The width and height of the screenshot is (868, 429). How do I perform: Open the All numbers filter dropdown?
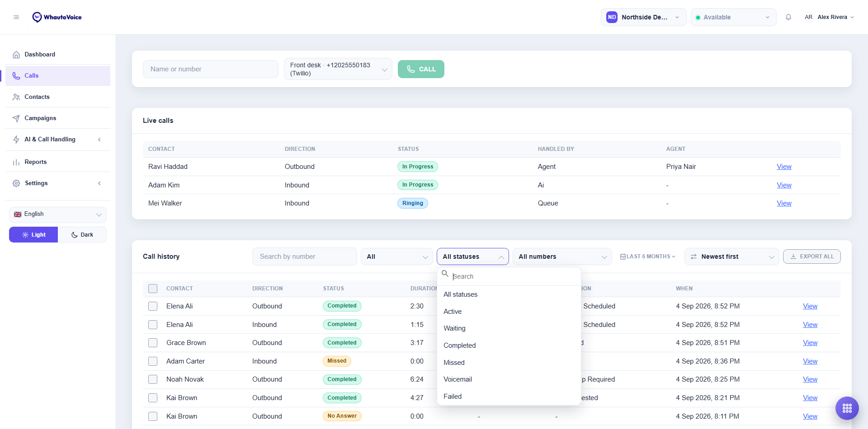point(562,256)
